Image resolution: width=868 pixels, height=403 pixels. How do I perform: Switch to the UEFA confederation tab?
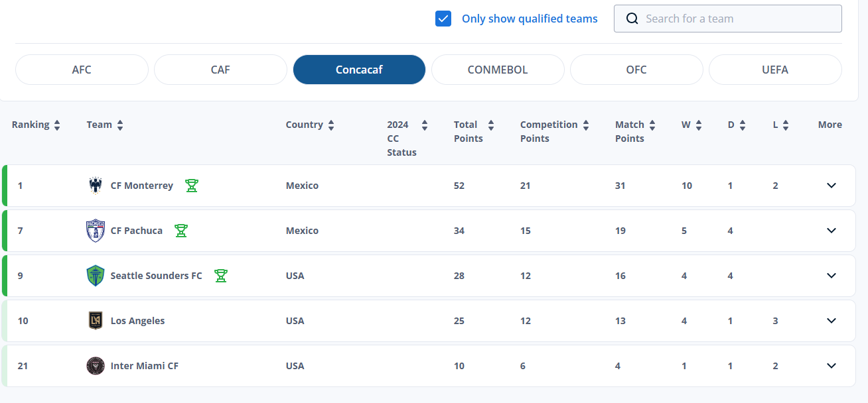point(775,70)
